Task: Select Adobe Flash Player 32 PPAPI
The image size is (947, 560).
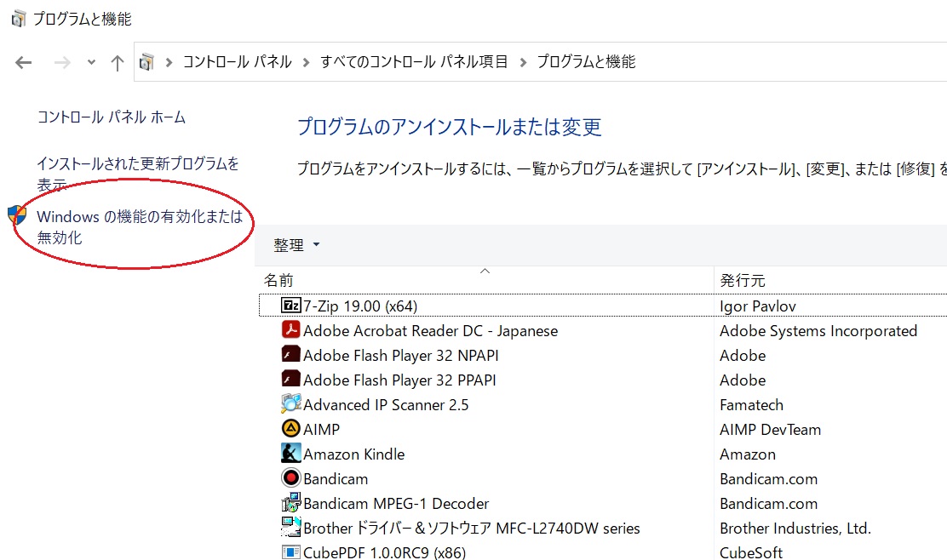Action: 399,380
